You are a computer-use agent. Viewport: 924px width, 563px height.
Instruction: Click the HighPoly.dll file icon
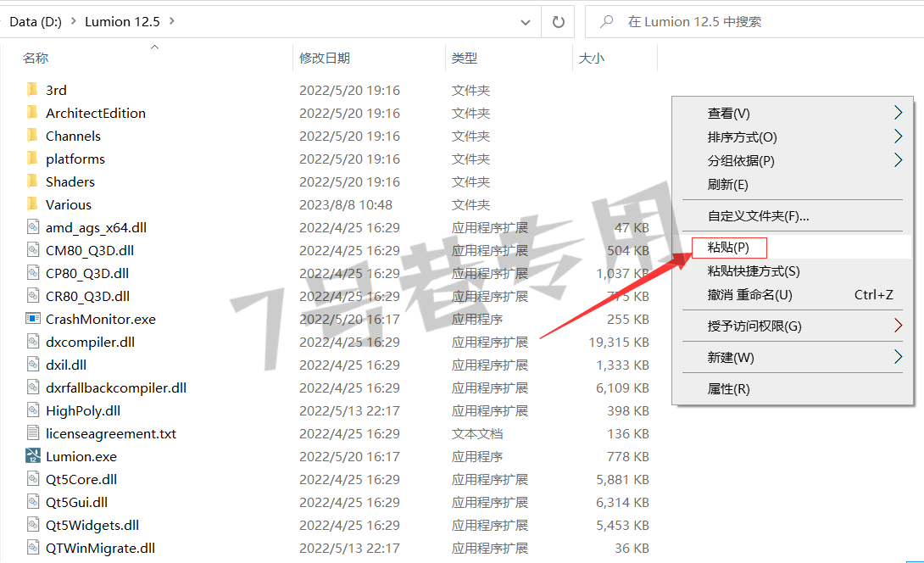click(33, 410)
